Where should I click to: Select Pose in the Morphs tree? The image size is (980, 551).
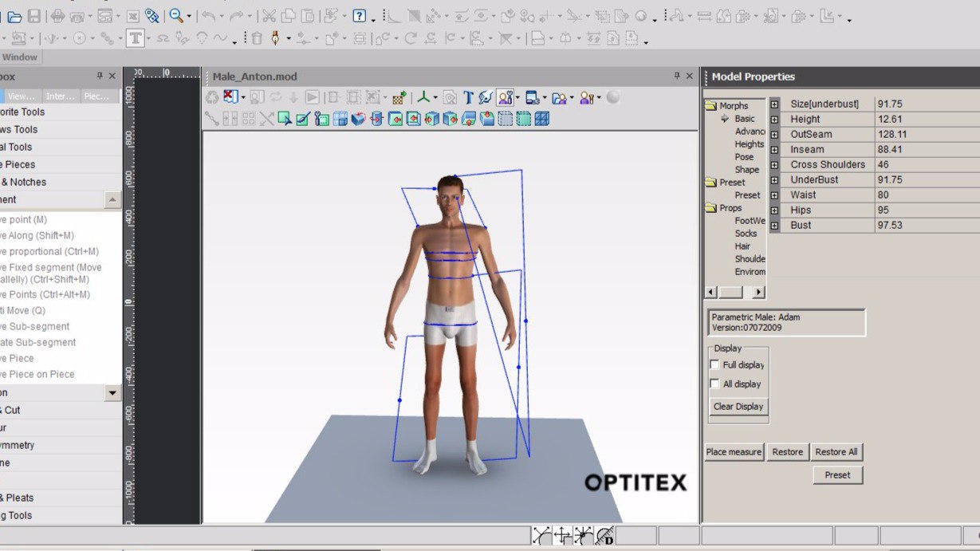744,157
